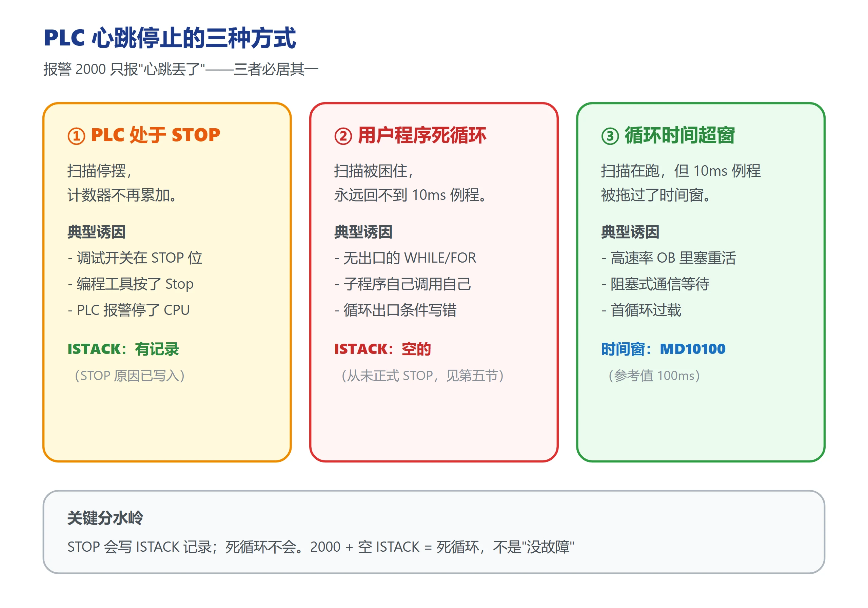868x608 pixels.
Task: Click the line '- 编程工具按了 Stop'
Action: 131,284
